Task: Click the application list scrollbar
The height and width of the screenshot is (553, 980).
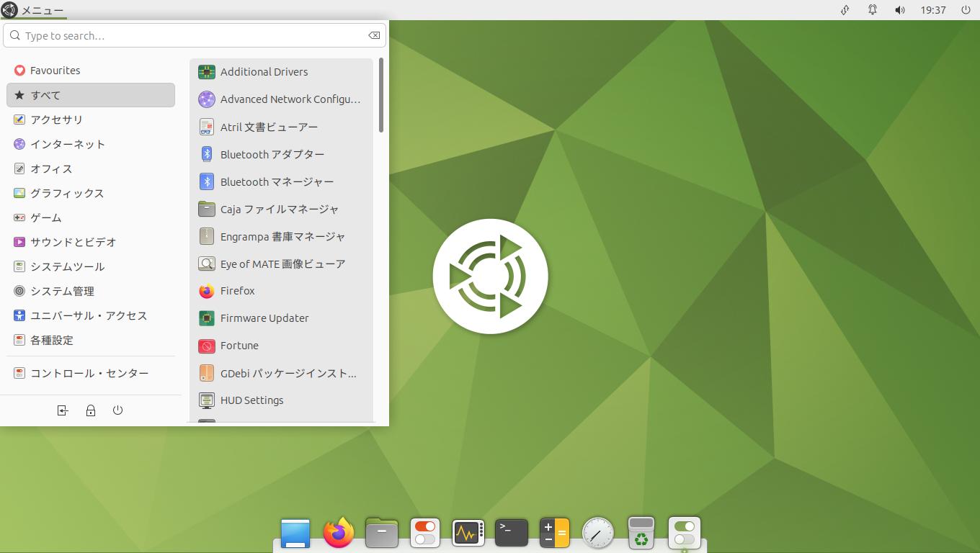Action: (380, 96)
